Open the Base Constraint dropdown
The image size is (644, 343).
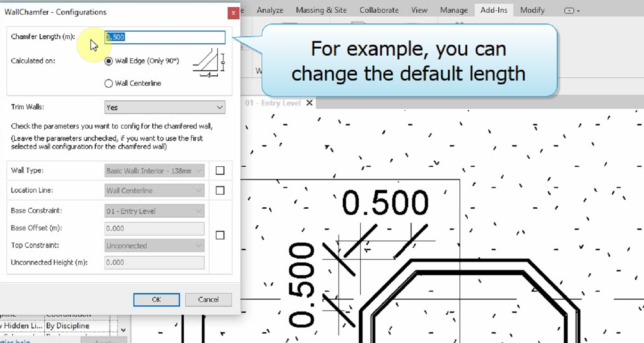tap(155, 211)
